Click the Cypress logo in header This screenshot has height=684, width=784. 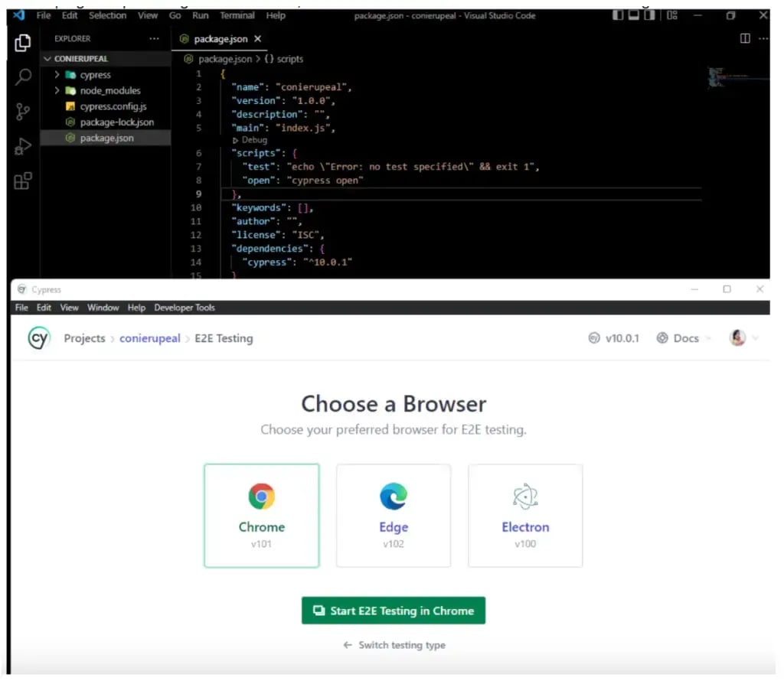(x=38, y=338)
